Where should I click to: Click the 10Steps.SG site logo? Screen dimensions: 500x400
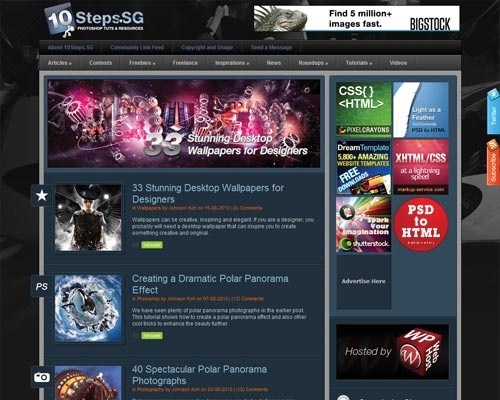[x=94, y=21]
